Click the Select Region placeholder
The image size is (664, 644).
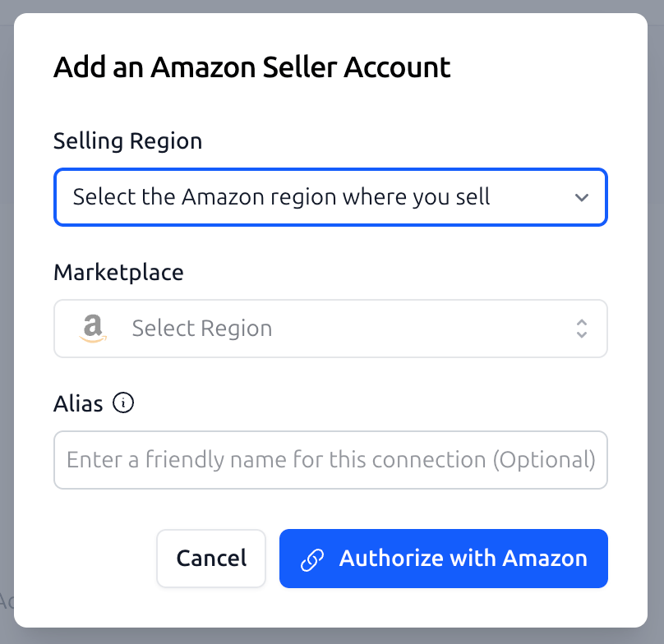point(201,328)
